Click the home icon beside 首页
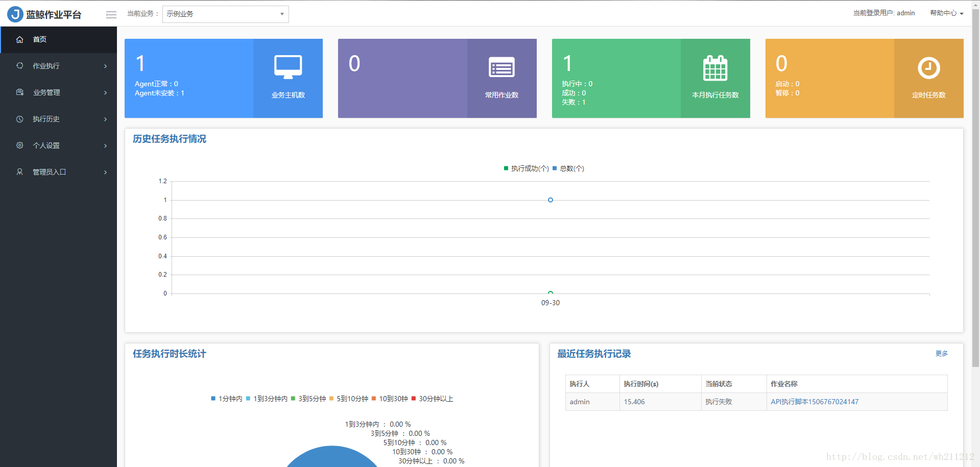Image resolution: width=980 pixels, height=467 pixels. (20, 39)
